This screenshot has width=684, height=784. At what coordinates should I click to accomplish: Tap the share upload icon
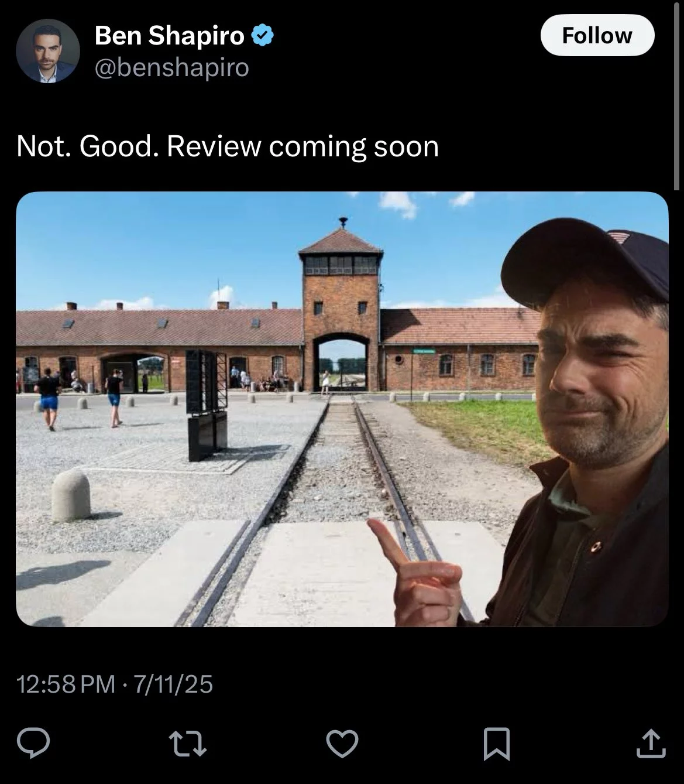pos(650,743)
